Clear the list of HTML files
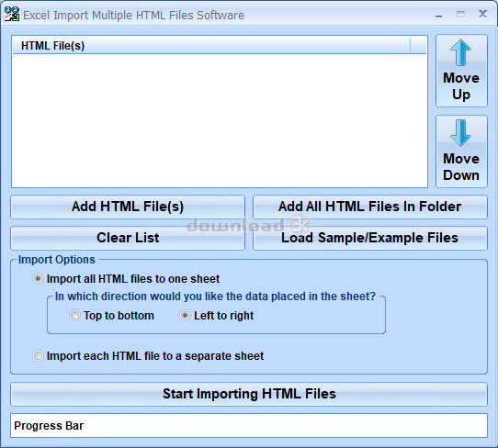 [128, 238]
